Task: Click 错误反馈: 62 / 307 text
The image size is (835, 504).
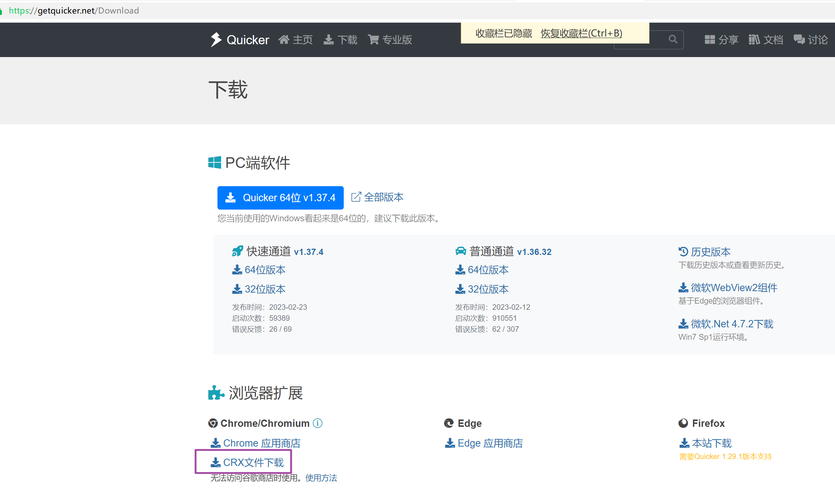Action: (487, 329)
